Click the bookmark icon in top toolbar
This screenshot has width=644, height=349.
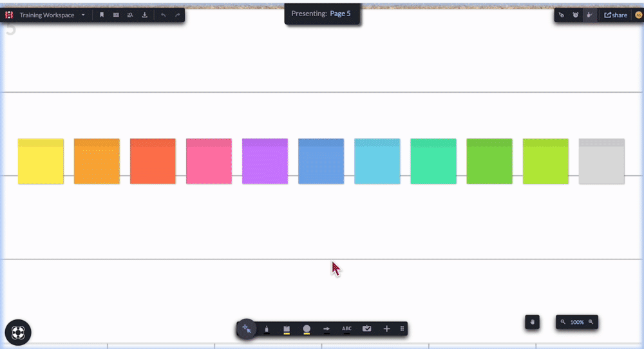(102, 15)
